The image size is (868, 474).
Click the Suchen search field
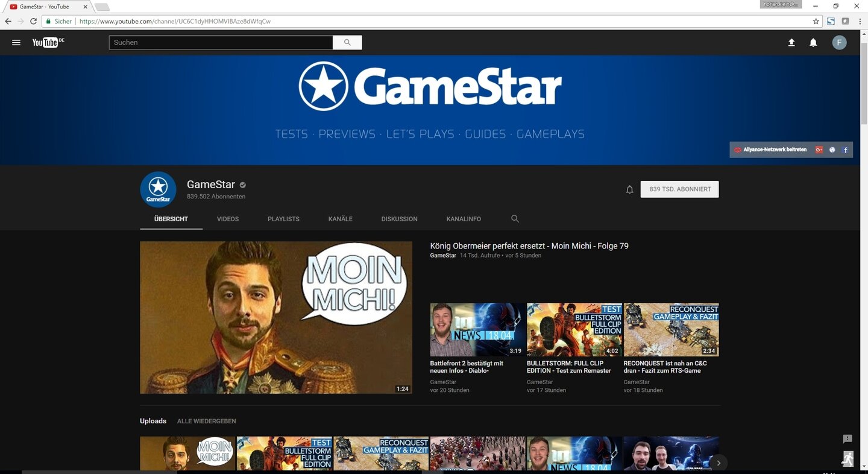[x=221, y=42]
